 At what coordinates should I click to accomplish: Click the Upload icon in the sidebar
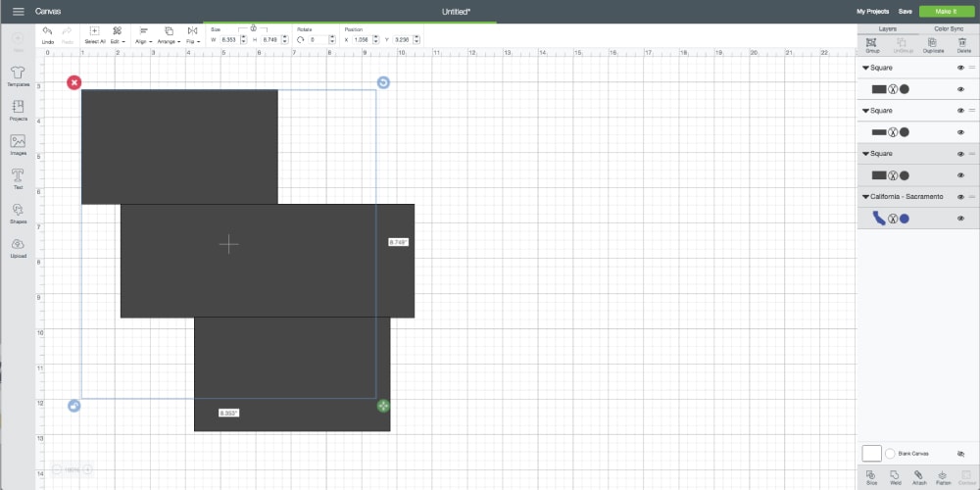pos(18,246)
